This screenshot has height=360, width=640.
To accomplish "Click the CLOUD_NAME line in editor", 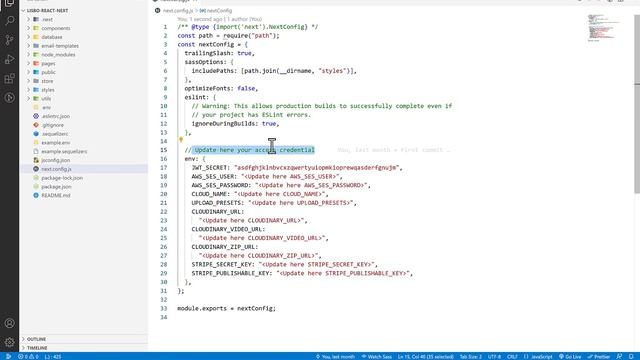I will pyautogui.click(x=260, y=194).
